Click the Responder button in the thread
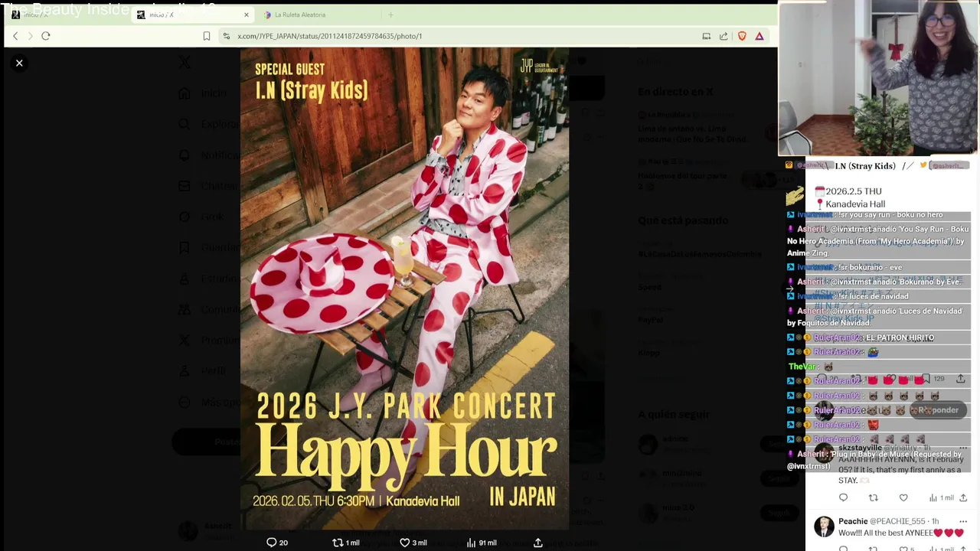This screenshot has width=980, height=551. [938, 410]
